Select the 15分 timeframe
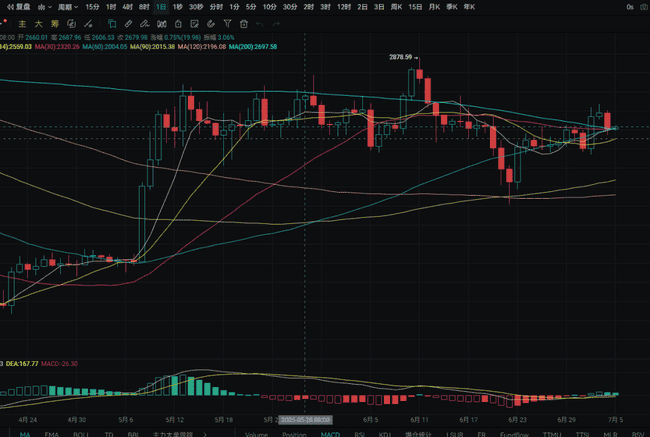Screen dimensions: 650x437 point(92,7)
